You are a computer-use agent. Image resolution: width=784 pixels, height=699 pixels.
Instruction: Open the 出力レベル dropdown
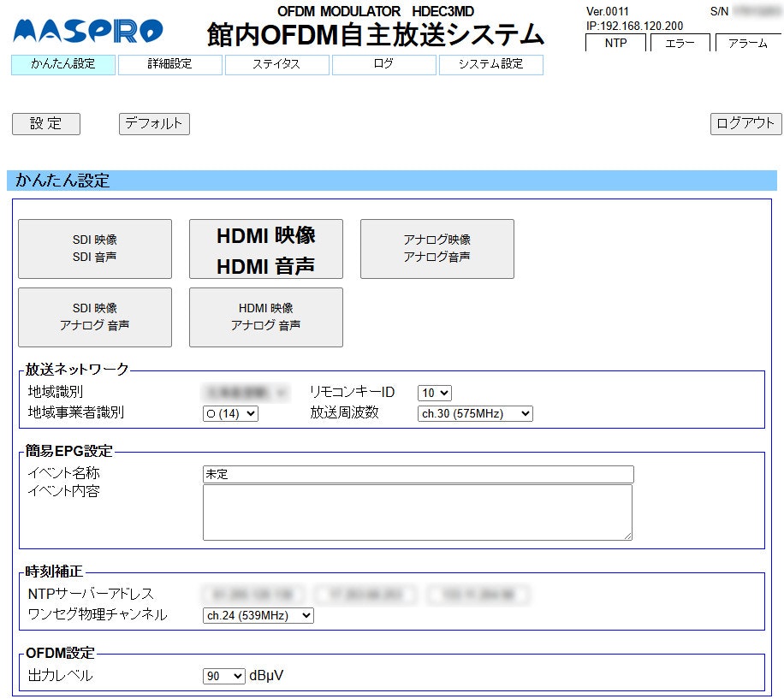[x=224, y=676]
